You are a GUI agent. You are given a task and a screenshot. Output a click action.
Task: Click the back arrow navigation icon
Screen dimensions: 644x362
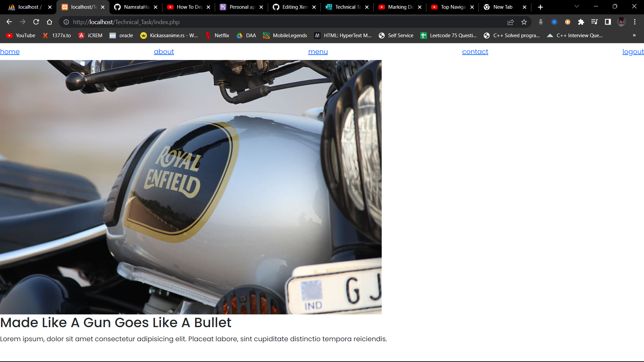click(9, 22)
